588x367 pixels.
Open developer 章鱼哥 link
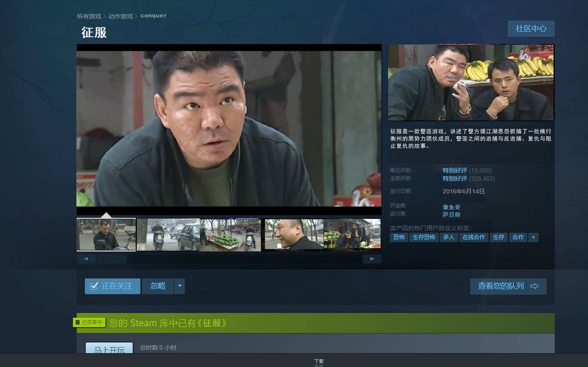click(x=451, y=207)
